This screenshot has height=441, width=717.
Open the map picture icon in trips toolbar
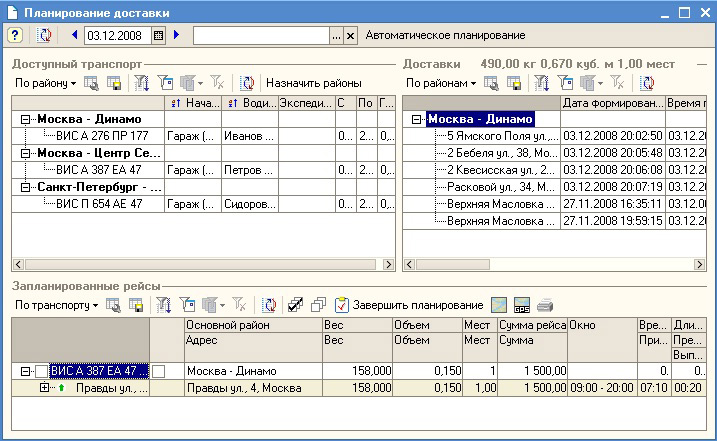click(x=499, y=305)
